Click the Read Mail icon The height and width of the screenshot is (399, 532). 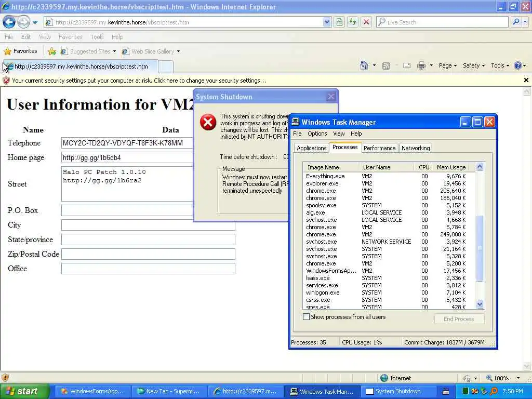[407, 66]
